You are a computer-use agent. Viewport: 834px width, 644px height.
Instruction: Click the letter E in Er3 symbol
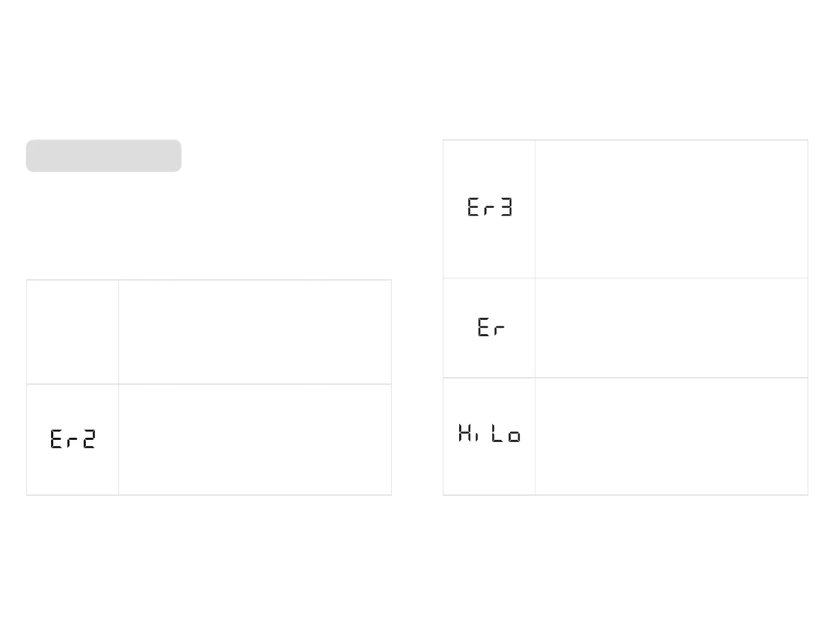[473, 207]
